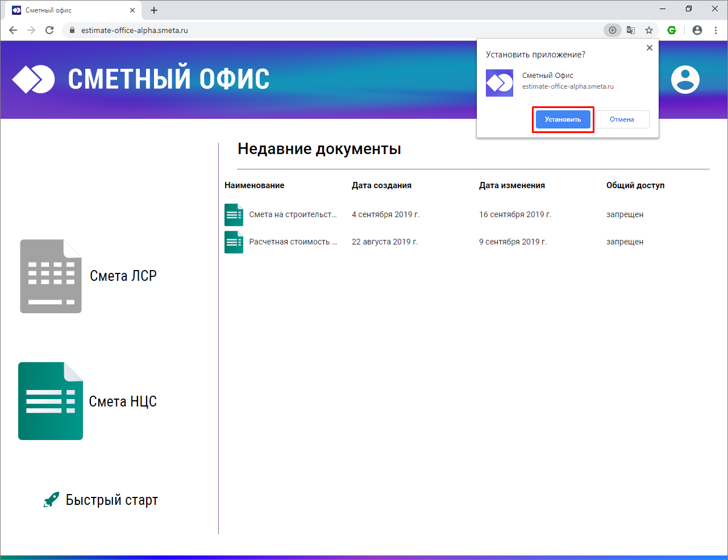
Task: Click the translate page icon
Action: point(631,30)
